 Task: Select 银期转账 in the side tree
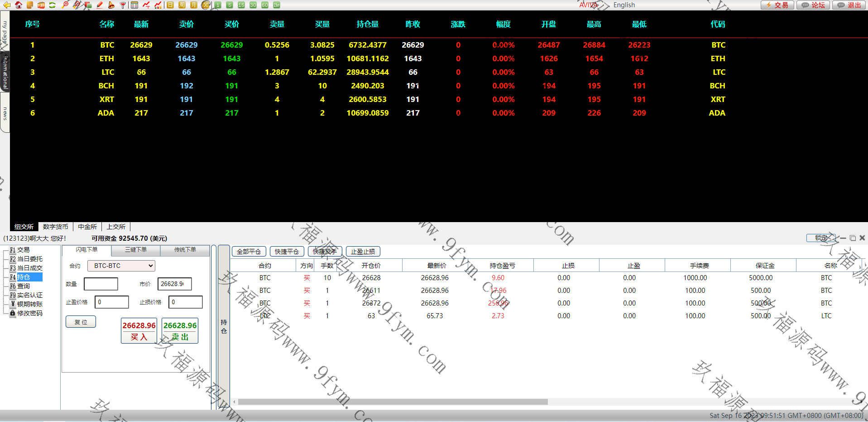[x=30, y=304]
